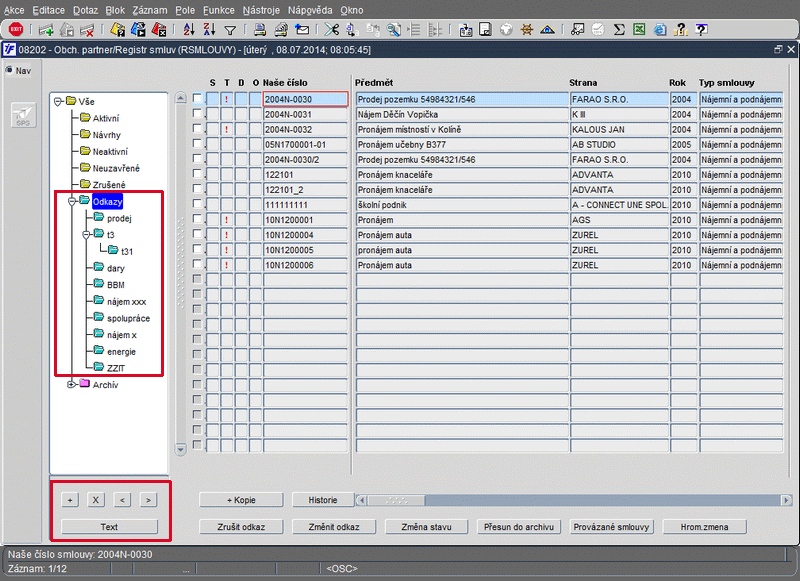This screenshot has width=800, height=581.
Task: Click the airplane SPS icon in left panel
Action: [23, 115]
